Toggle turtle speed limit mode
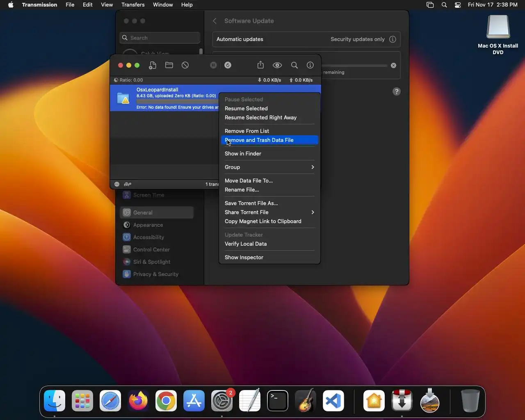This screenshot has width=525, height=420. (128, 184)
